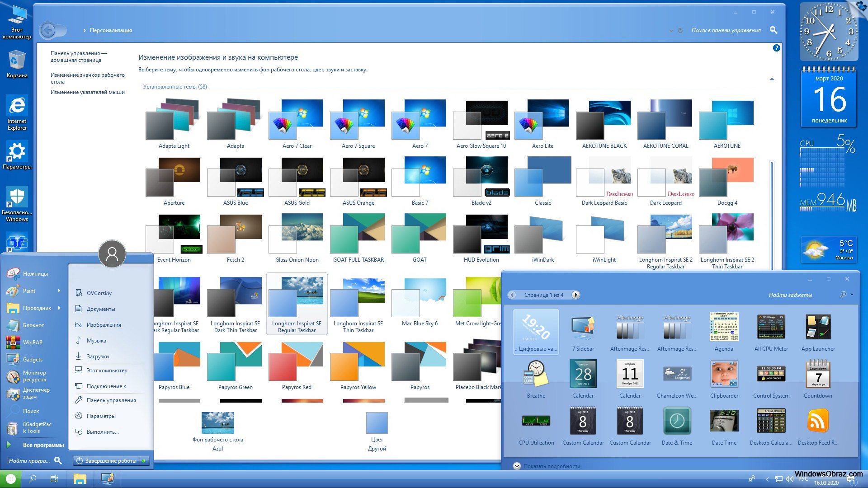Expand the Show details chevron in gadgets
This screenshot has width=868, height=488.
[x=517, y=466]
